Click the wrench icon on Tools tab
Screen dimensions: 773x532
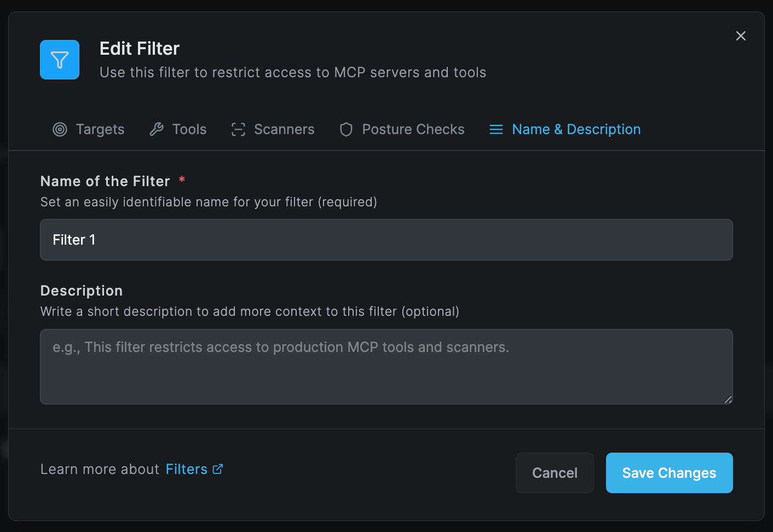157,129
